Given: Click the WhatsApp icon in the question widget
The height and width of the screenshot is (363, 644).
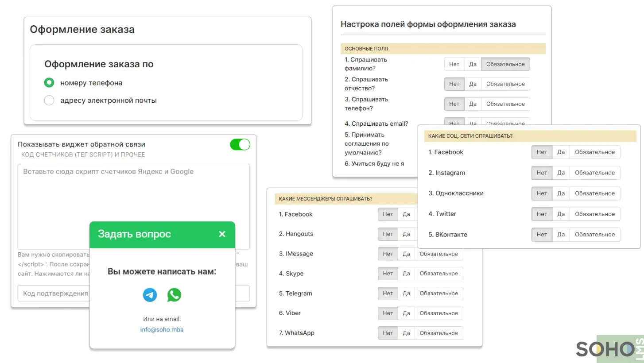Looking at the screenshot, I should [174, 295].
